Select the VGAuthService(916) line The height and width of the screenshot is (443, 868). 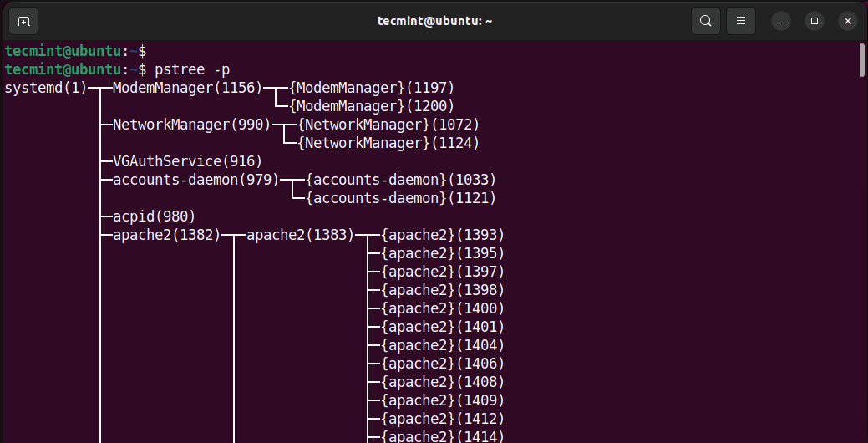pyautogui.click(x=187, y=161)
